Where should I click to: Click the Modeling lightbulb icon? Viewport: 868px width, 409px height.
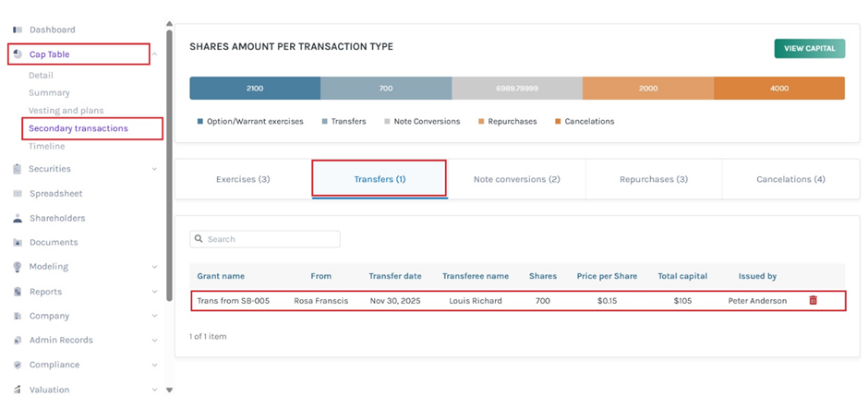point(18,267)
